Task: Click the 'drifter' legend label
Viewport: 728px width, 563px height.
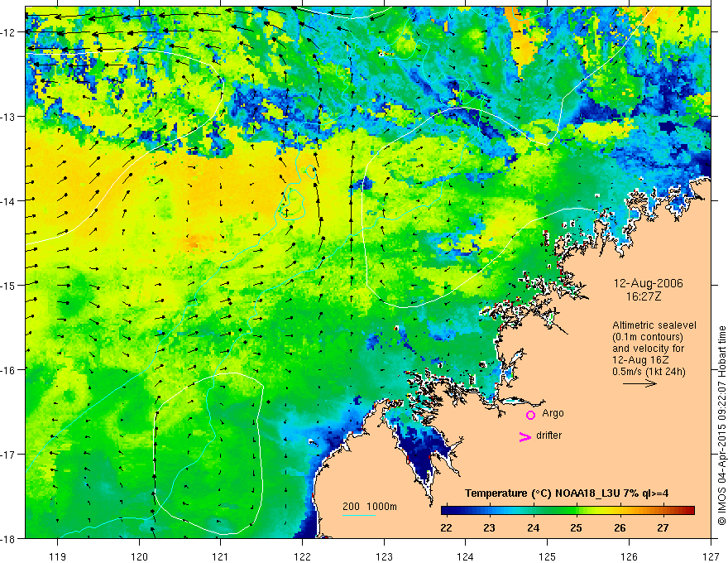Action: tap(548, 435)
